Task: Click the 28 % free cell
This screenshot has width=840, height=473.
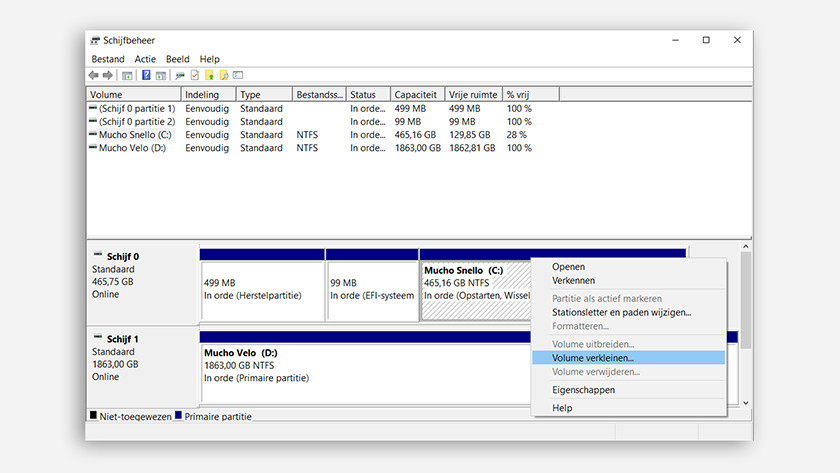Action: point(516,135)
